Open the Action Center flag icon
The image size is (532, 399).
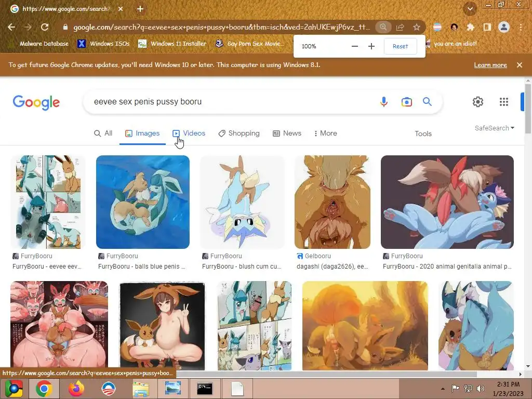[x=455, y=389]
